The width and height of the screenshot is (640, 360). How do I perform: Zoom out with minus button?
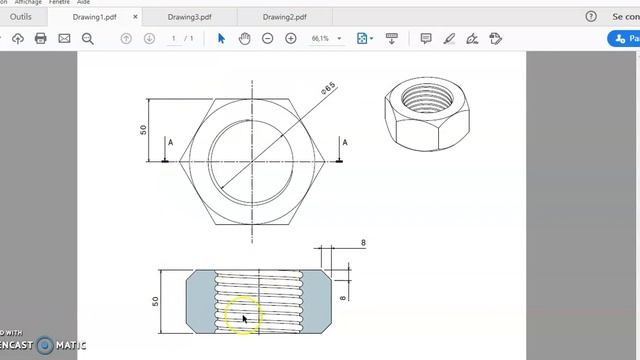(267, 39)
